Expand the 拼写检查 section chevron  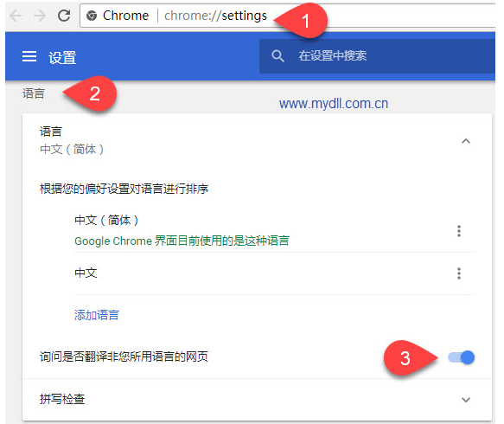[x=466, y=400]
